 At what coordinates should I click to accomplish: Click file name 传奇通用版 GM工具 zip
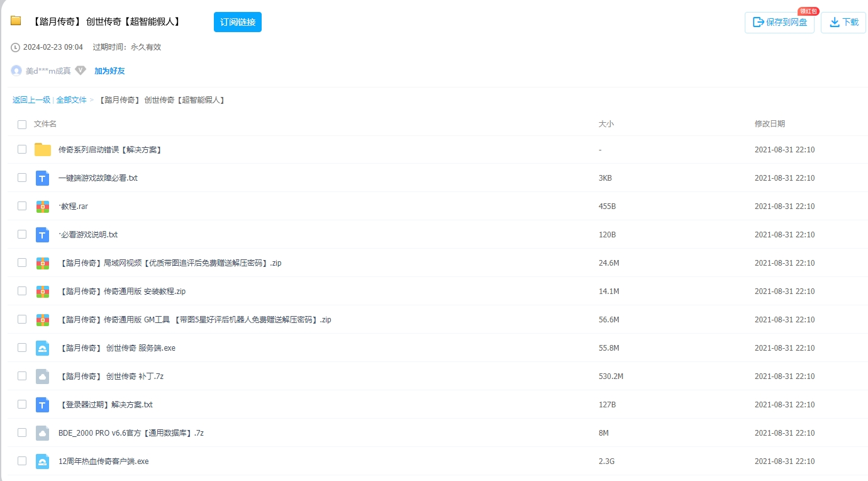click(x=195, y=320)
